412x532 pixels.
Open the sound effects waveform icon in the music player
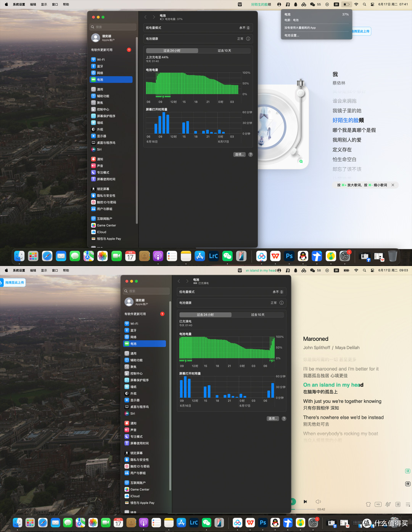click(388, 504)
